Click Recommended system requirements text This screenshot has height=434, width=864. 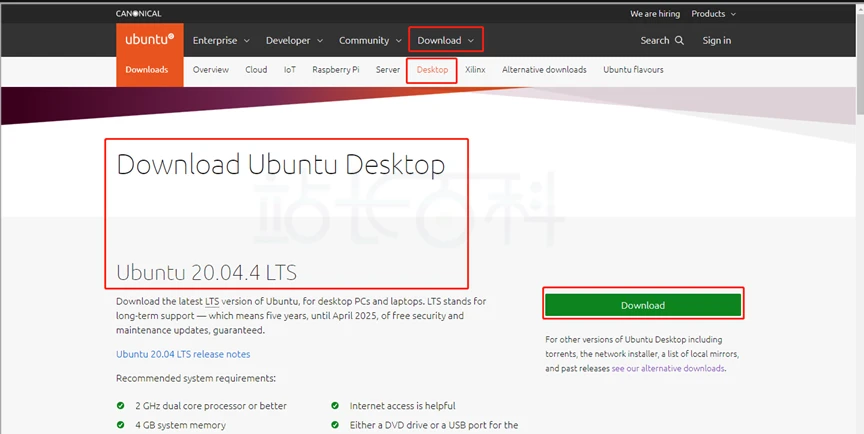(x=196, y=379)
